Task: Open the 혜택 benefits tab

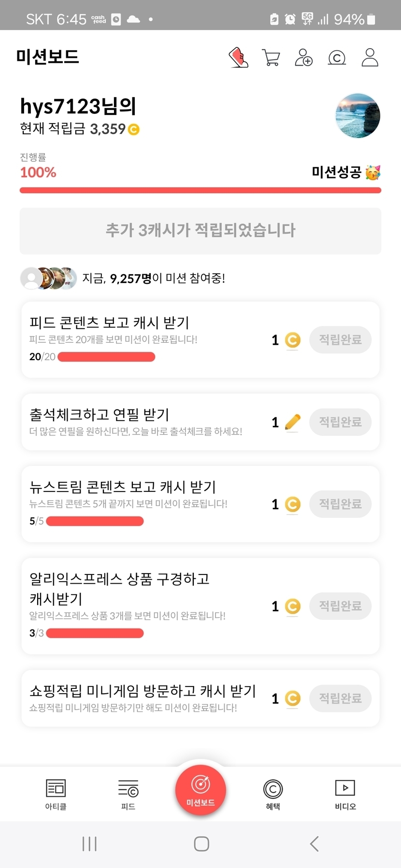Action: [x=273, y=794]
